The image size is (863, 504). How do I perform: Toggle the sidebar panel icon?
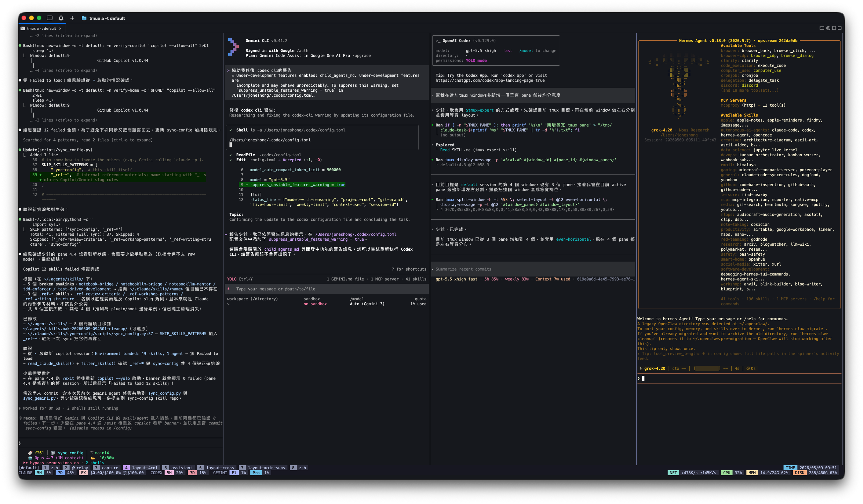tap(50, 18)
